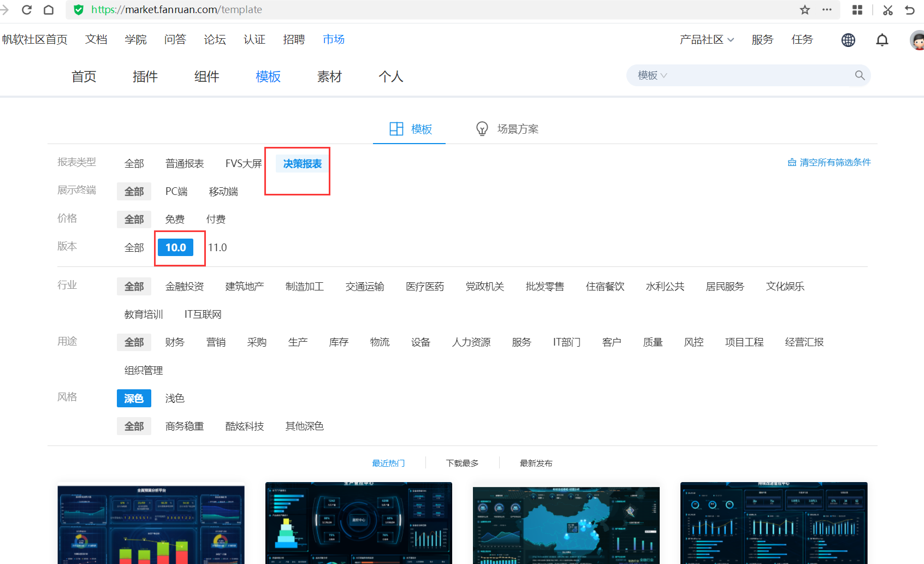Image resolution: width=924 pixels, height=564 pixels.
Task: Open the 个人 navigation tab
Action: click(391, 76)
